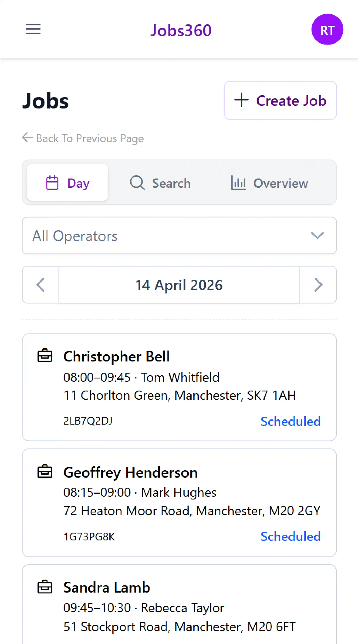The height and width of the screenshot is (644, 358).
Task: Open Sandra Lamb job card title
Action: [107, 587]
